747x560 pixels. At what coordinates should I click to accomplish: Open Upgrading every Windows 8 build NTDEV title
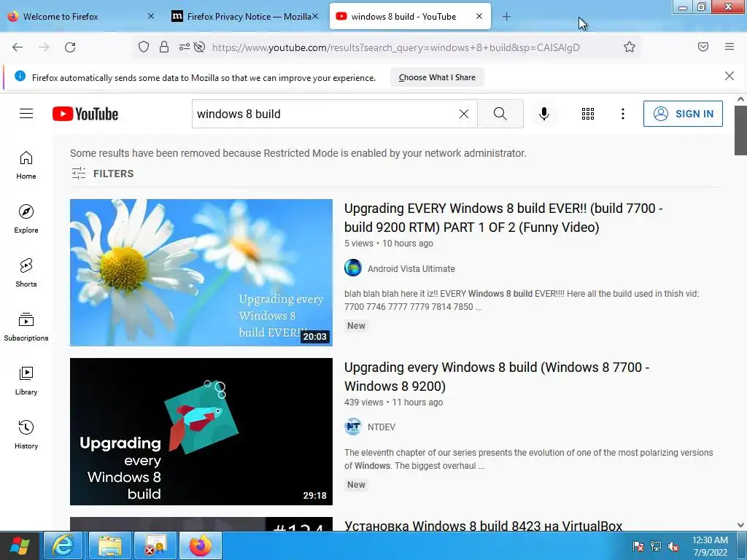coord(496,376)
